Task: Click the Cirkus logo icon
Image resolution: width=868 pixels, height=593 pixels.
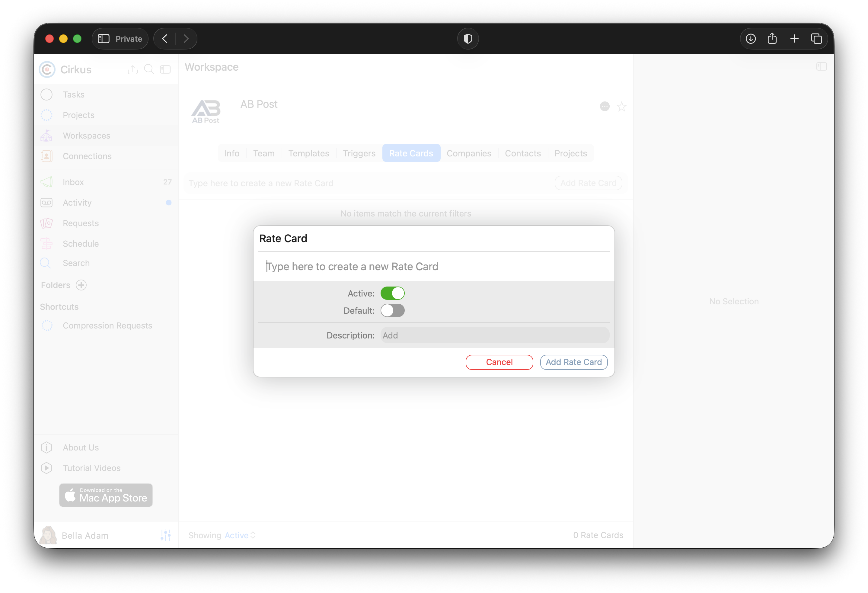Action: (47, 69)
